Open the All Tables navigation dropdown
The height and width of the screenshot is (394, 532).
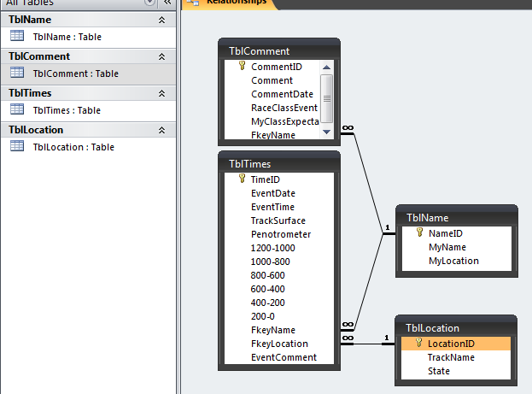pos(149,3)
